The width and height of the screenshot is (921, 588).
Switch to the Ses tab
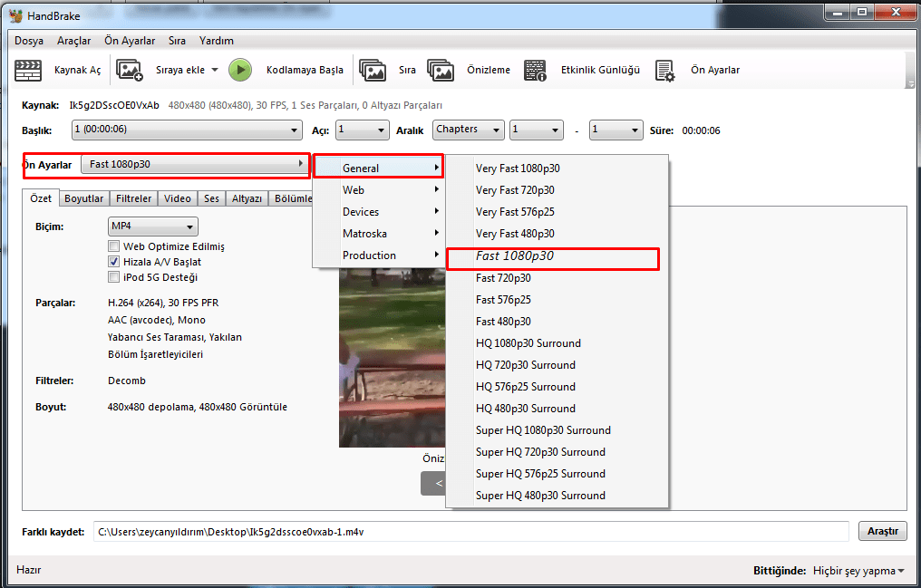point(211,199)
